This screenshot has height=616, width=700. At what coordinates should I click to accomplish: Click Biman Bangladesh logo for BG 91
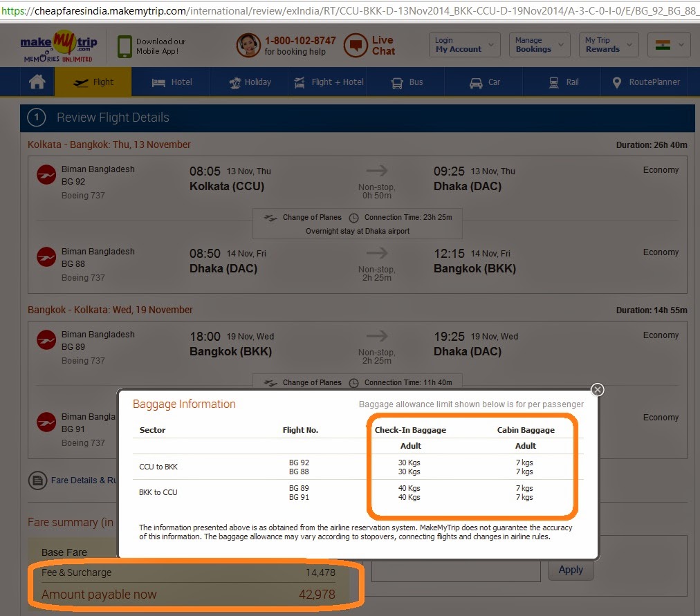(x=46, y=422)
